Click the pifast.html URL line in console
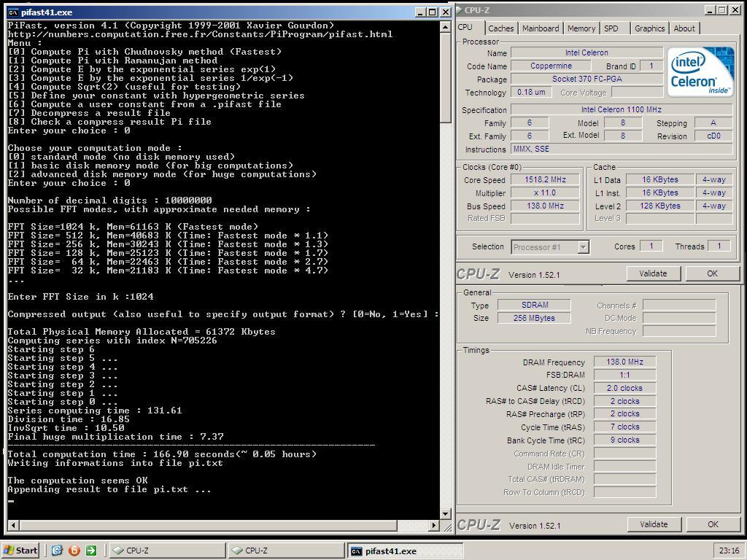Viewport: 747px width, 560px height. [200, 34]
